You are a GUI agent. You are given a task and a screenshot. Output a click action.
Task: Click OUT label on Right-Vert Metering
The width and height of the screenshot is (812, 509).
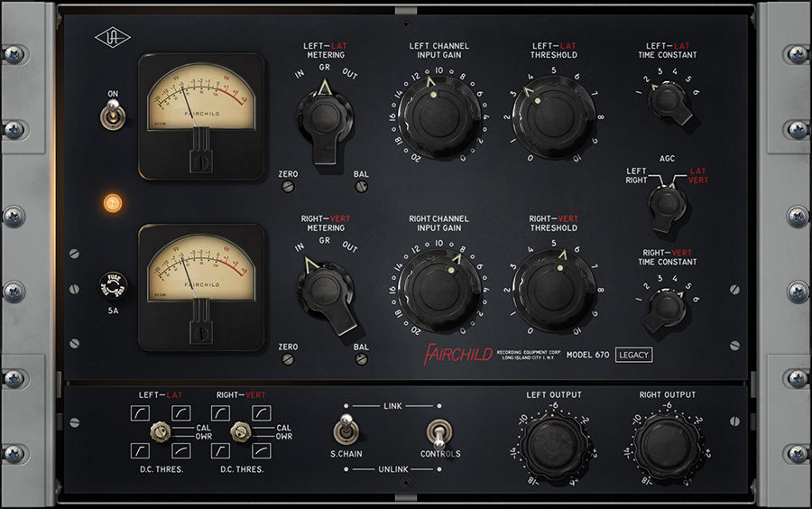[x=350, y=247]
